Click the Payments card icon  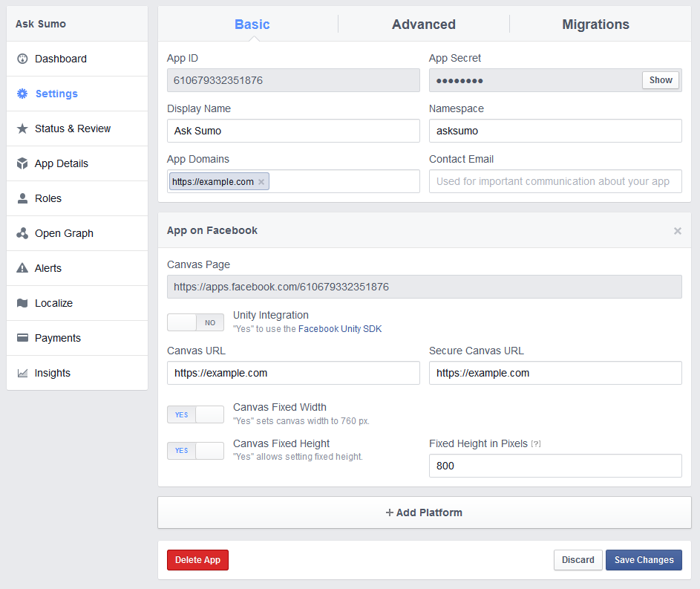[22, 338]
